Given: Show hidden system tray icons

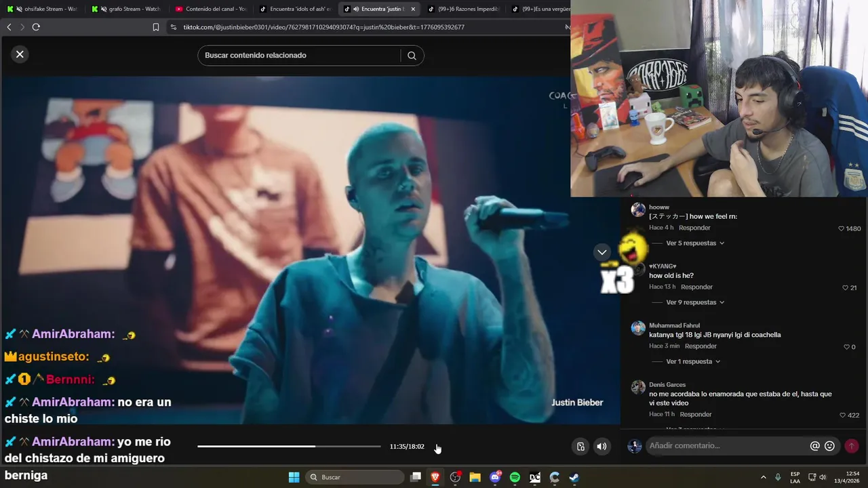Looking at the screenshot, I should [763, 477].
